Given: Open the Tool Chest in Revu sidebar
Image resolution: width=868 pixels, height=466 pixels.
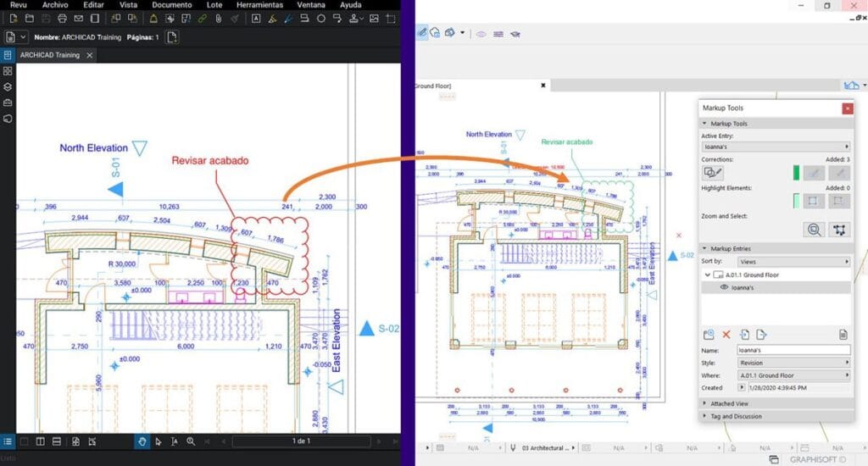Looking at the screenshot, I should coord(7,103).
